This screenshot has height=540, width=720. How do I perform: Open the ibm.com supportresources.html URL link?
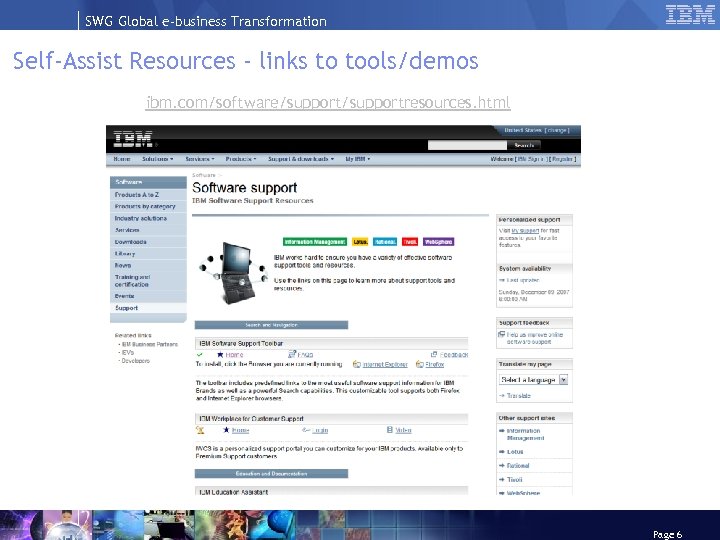click(328, 102)
